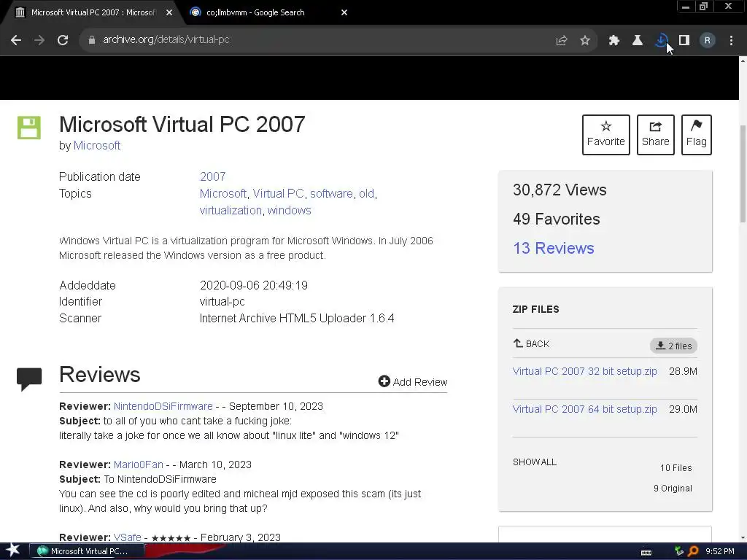
Task: Open reviewer Mario0Fan profile
Action: coord(138,464)
